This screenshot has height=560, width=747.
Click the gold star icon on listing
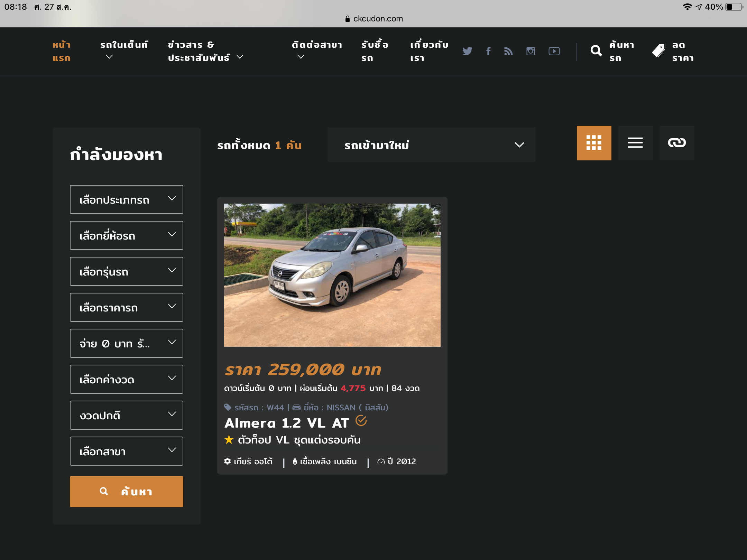click(x=229, y=440)
